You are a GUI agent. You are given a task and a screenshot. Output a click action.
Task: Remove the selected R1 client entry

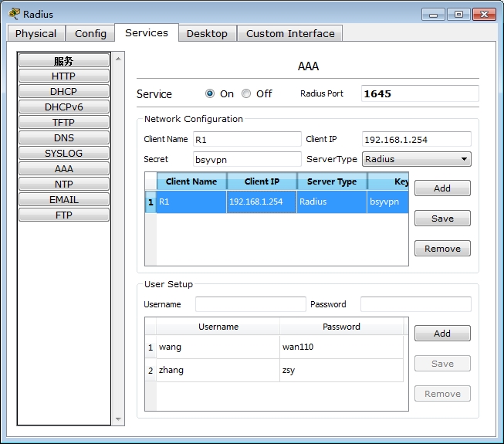(442, 249)
